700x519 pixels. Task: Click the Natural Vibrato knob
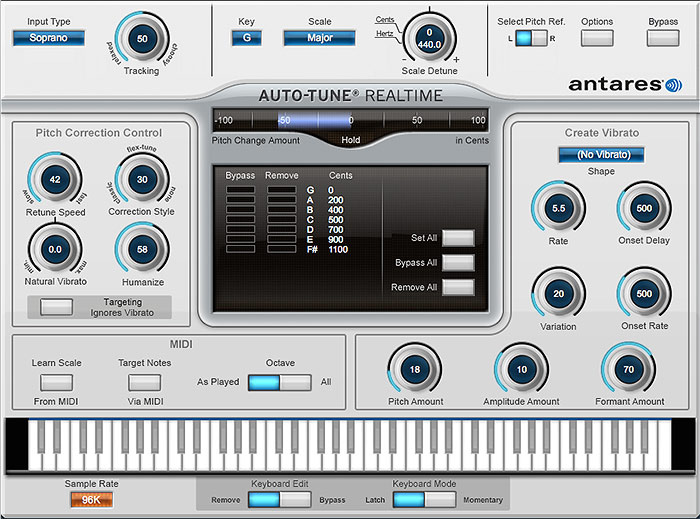55,250
